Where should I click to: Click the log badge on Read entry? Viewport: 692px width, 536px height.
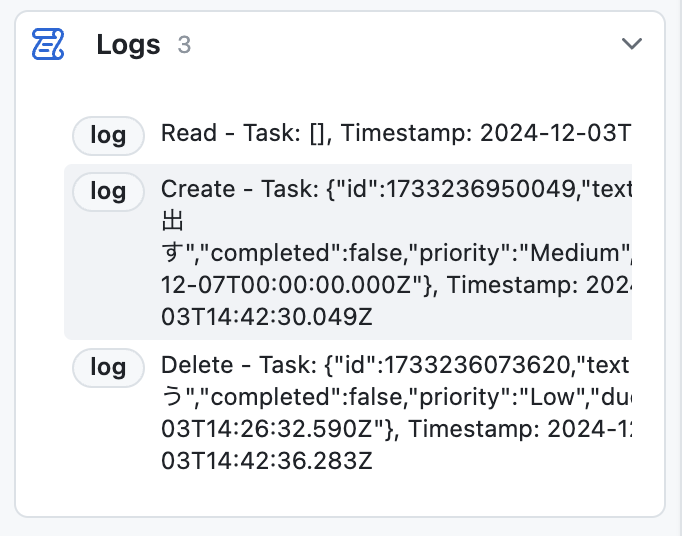[x=108, y=135]
